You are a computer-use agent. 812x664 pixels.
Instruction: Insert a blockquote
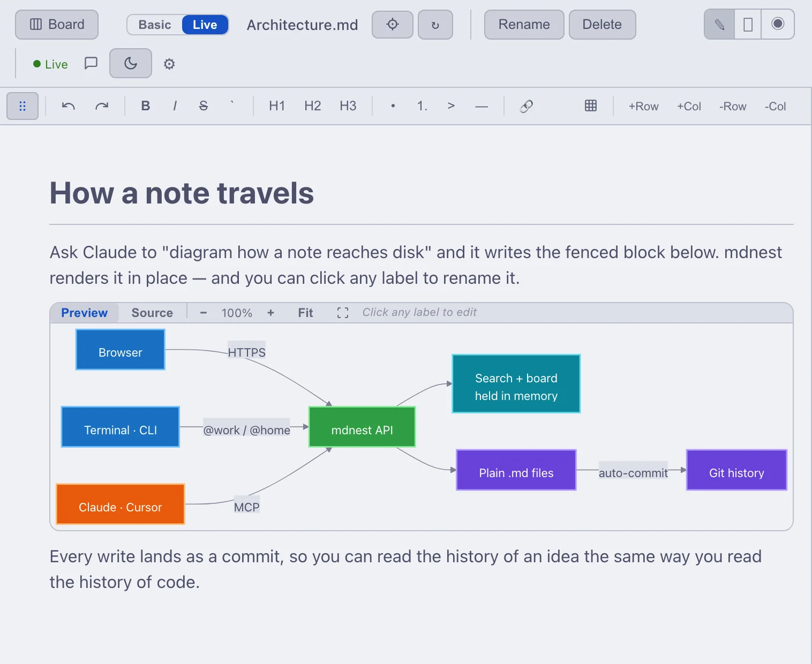[451, 106]
